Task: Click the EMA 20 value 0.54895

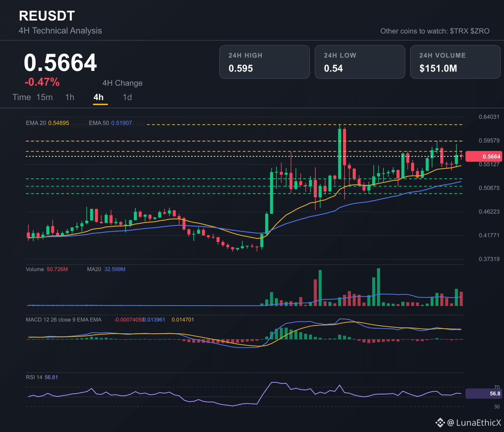Action: pos(59,123)
